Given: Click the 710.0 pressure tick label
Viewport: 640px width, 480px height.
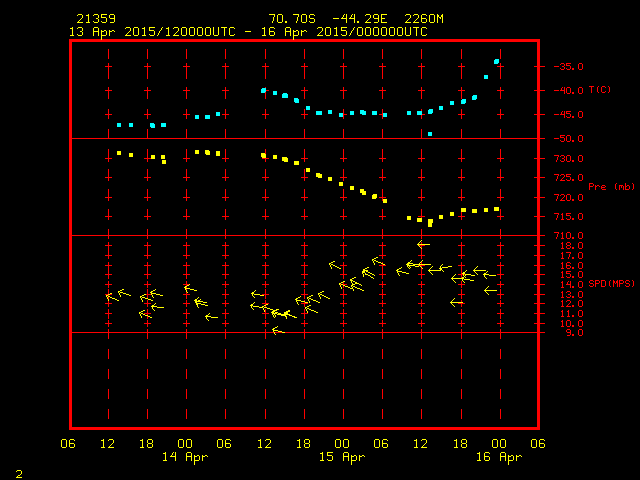Looking at the screenshot, I should [568, 236].
